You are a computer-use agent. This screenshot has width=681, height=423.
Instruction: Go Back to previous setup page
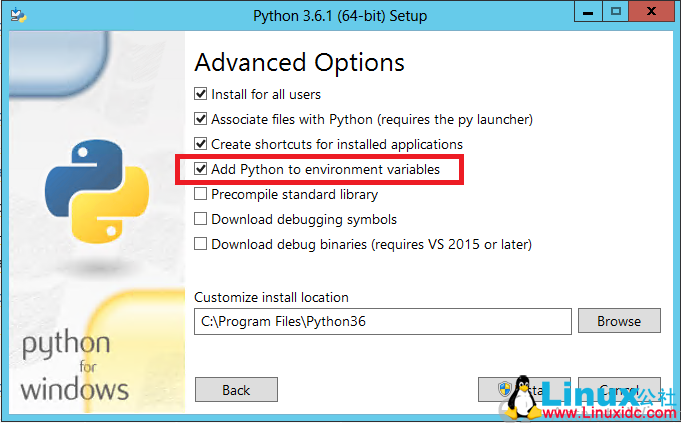point(236,390)
